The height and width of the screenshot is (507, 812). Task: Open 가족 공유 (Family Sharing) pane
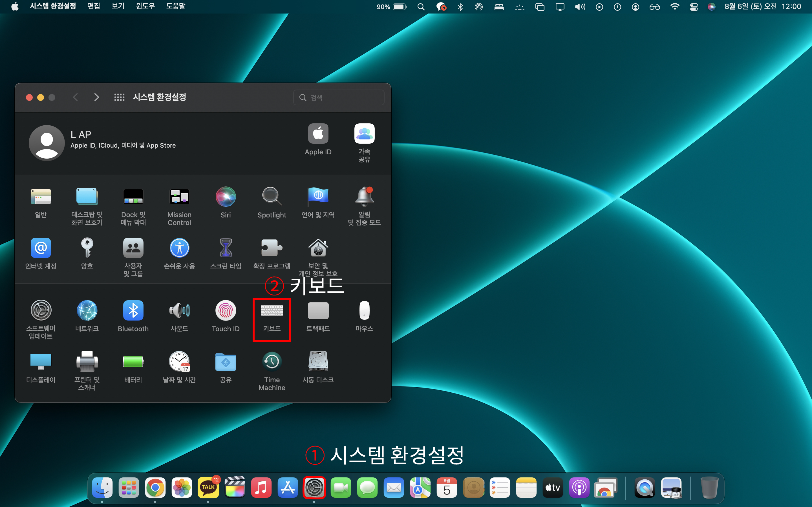(364, 134)
